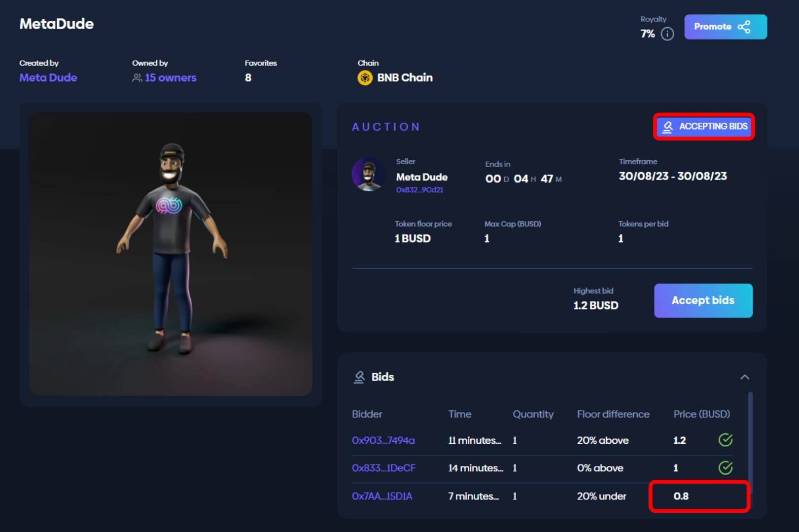This screenshot has height=532, width=799.
Task: Click the MetaDude NFT character image
Action: pos(171,254)
